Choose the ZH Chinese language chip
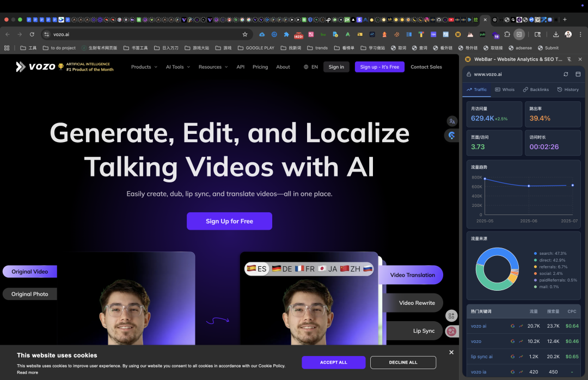The width and height of the screenshot is (588, 380). pyautogui.click(x=350, y=269)
